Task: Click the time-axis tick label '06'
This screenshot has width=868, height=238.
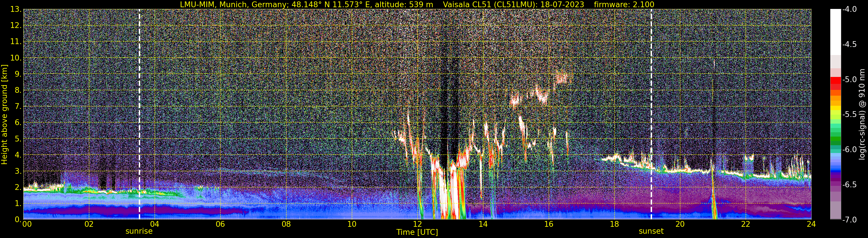Action: 220,224
